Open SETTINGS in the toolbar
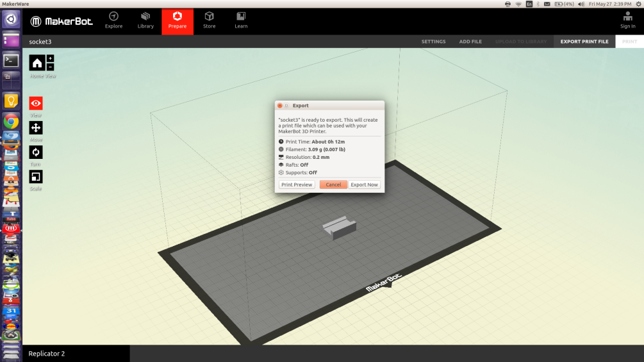Screen dimensions: 644x362 click(433, 42)
